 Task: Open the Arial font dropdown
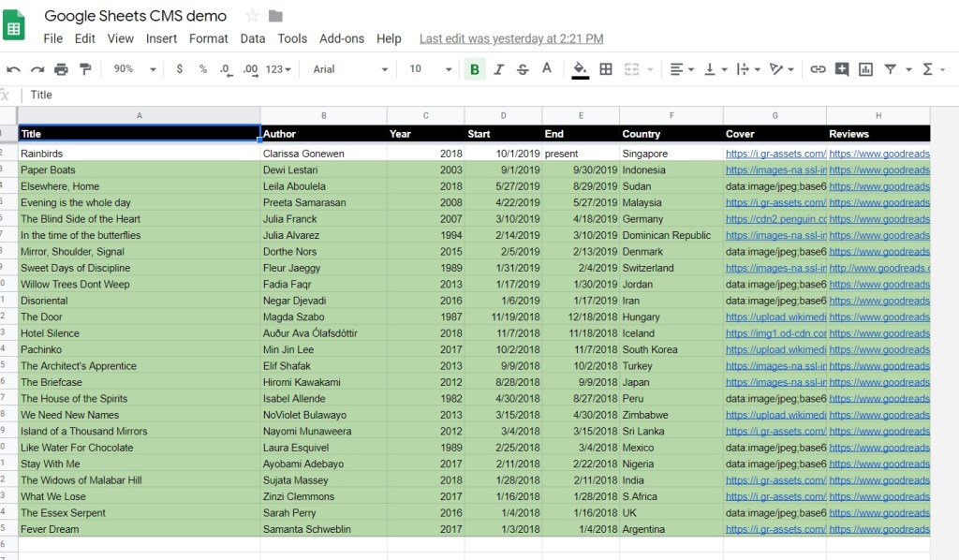pyautogui.click(x=350, y=69)
